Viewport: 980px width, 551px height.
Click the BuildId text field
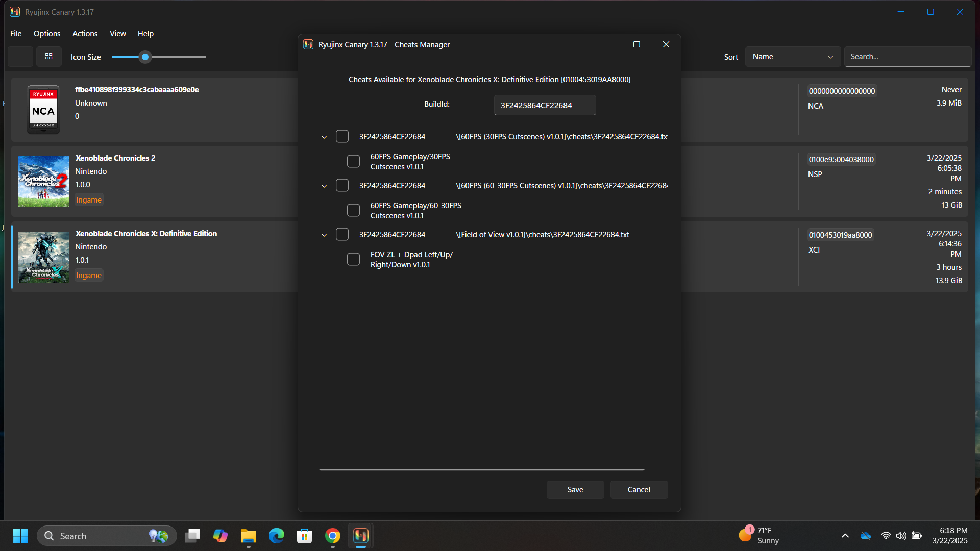545,105
